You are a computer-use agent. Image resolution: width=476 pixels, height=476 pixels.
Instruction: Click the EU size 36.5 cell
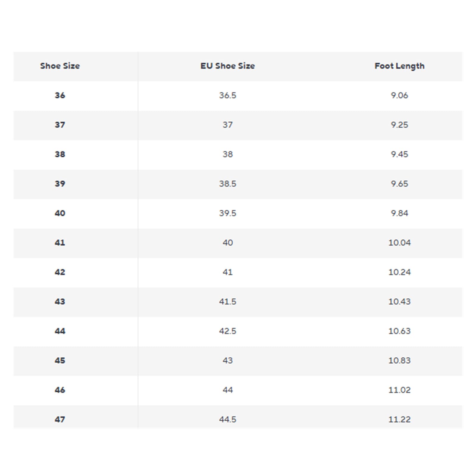tap(228, 95)
